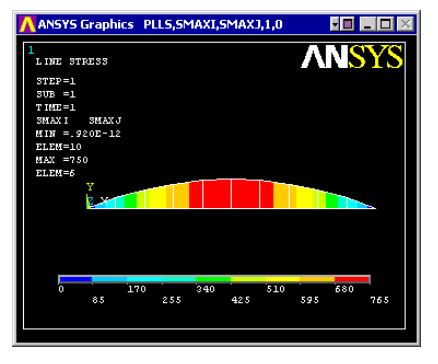
Task: Click the yellow legend band
Action: pyautogui.click(x=283, y=279)
